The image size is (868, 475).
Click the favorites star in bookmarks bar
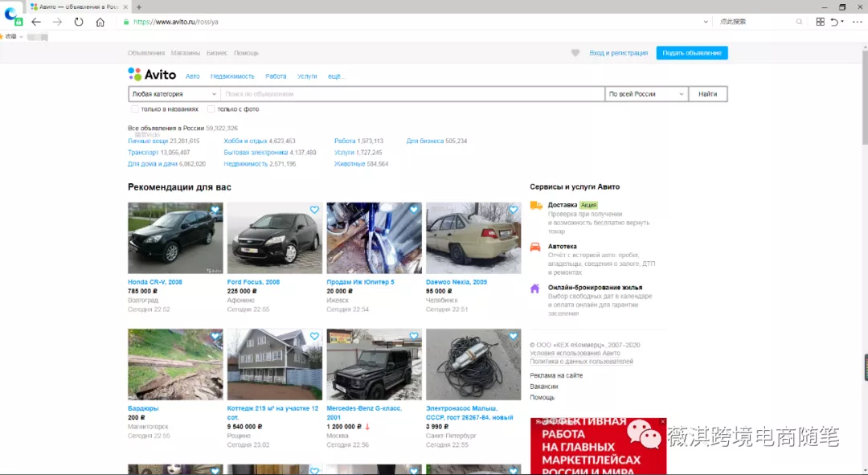(2, 36)
